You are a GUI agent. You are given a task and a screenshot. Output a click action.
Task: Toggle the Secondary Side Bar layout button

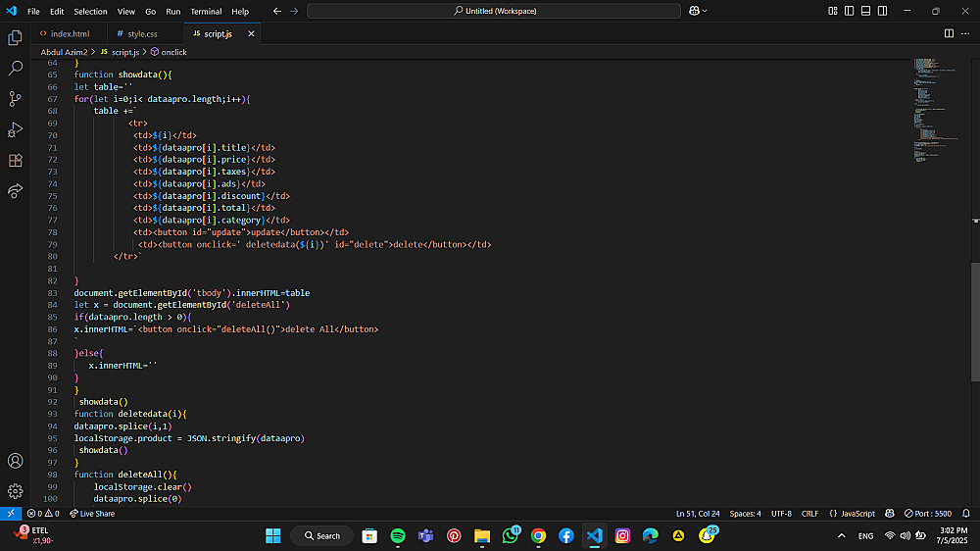pyautogui.click(x=882, y=11)
